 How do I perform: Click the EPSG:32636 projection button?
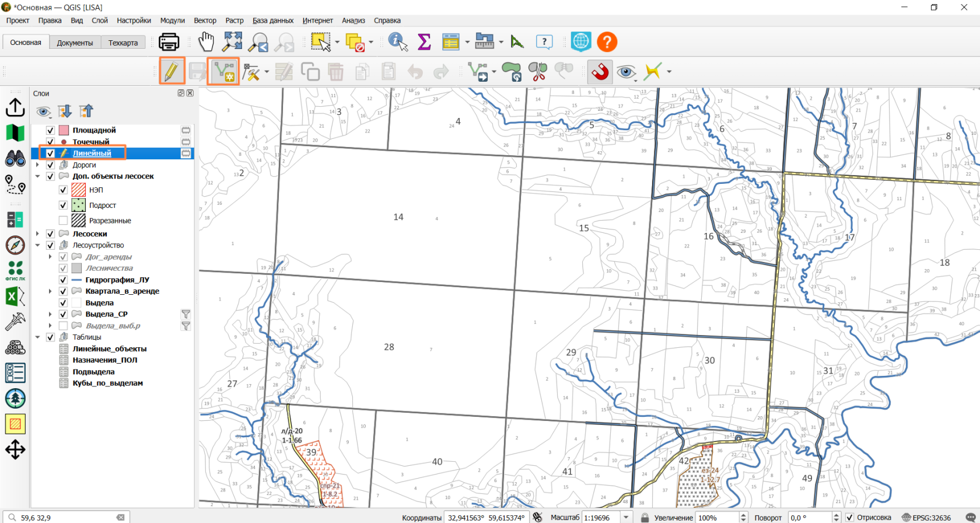(926, 517)
